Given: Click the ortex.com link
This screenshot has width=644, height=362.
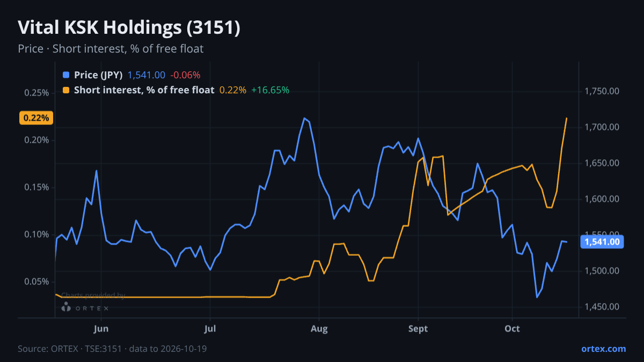Looking at the screenshot, I should tap(604, 349).
